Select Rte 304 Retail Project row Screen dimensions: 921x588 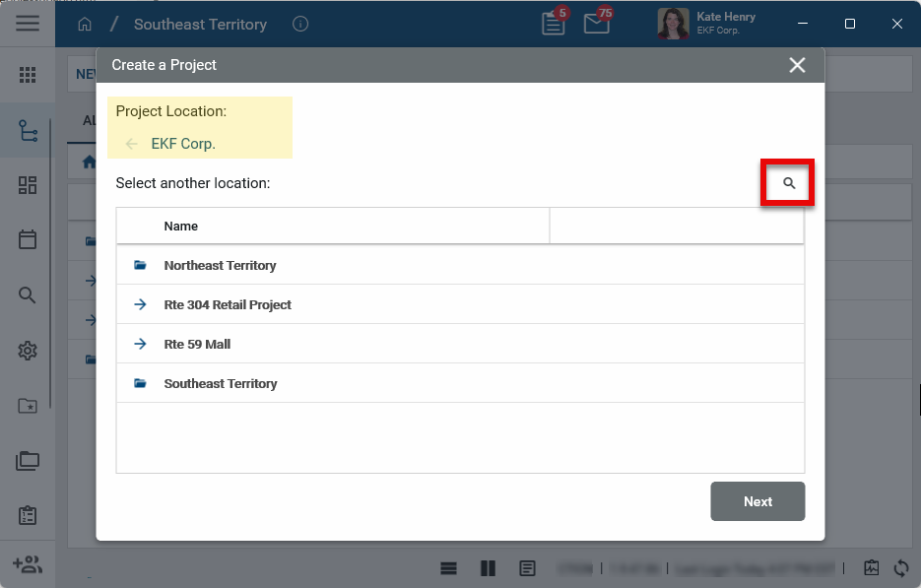pos(228,304)
